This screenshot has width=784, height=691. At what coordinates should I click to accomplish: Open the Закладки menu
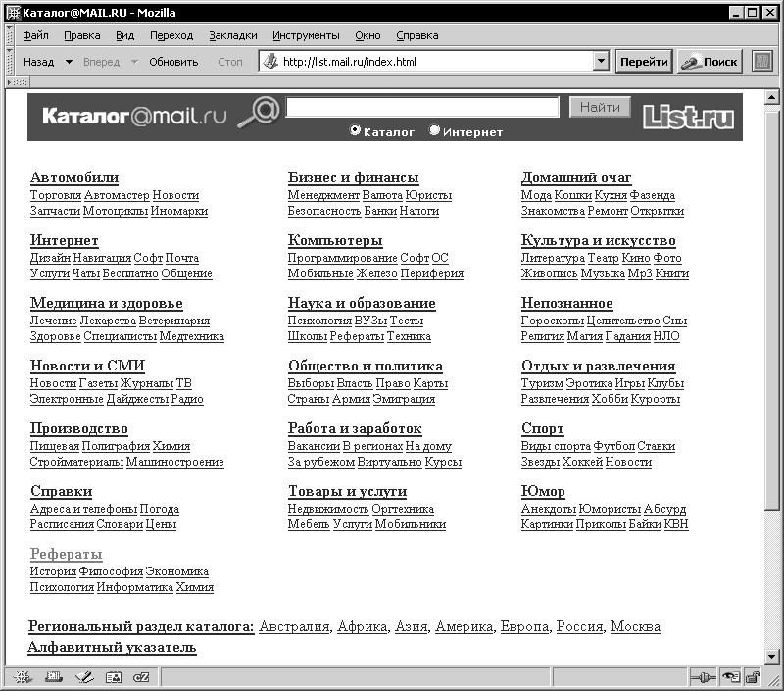[x=233, y=35]
